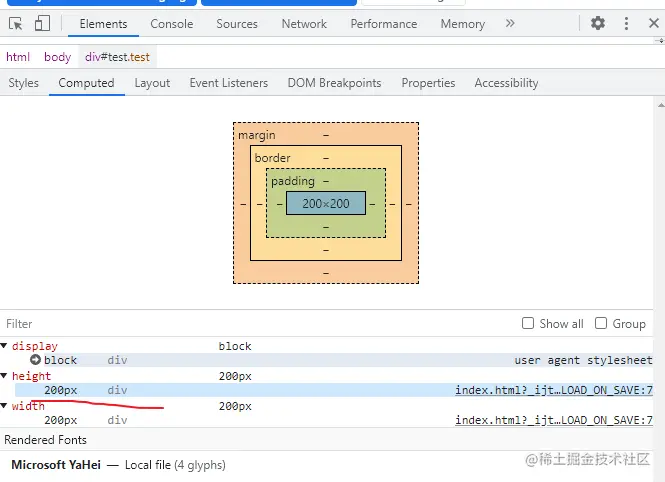The image size is (665, 482).
Task: Click the Rendered Fonts heading
Action: click(x=45, y=440)
